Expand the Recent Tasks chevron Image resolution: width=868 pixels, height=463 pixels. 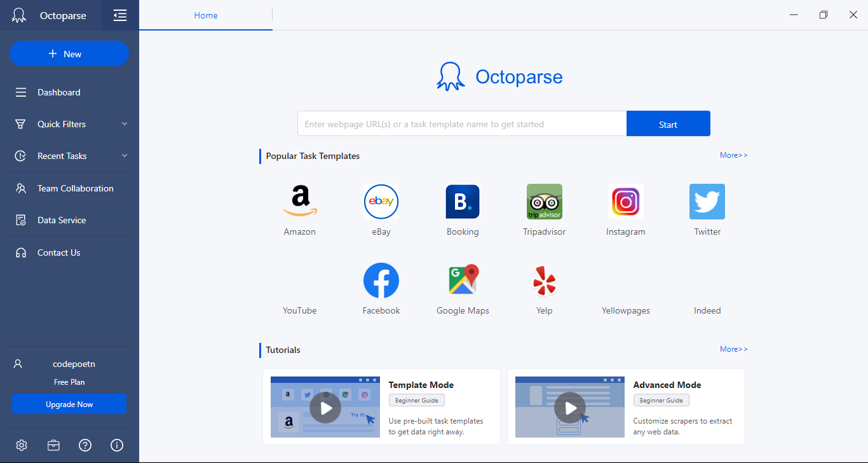click(125, 156)
